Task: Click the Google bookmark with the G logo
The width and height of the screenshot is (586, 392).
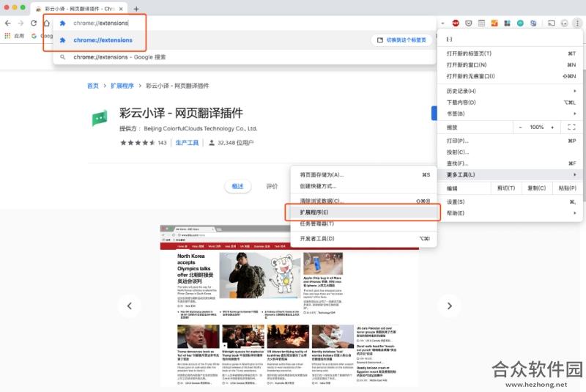Action: tap(42, 36)
